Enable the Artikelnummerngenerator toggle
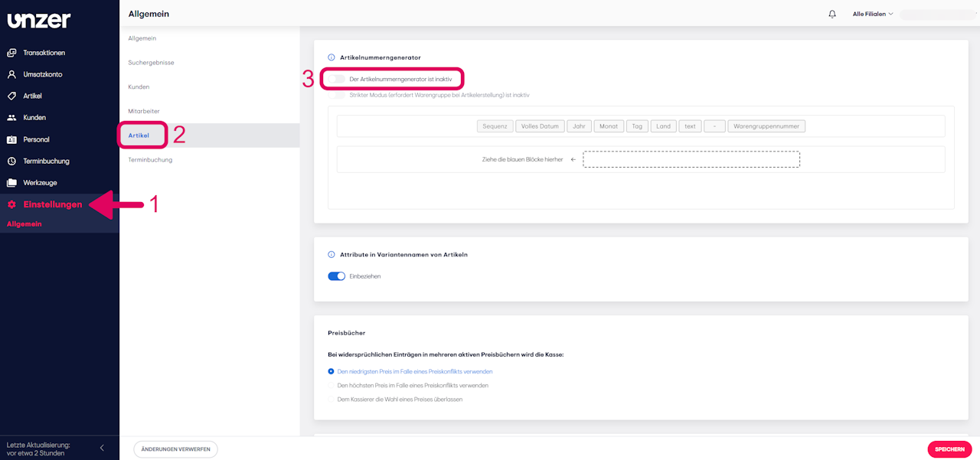980x460 pixels. 337,78
